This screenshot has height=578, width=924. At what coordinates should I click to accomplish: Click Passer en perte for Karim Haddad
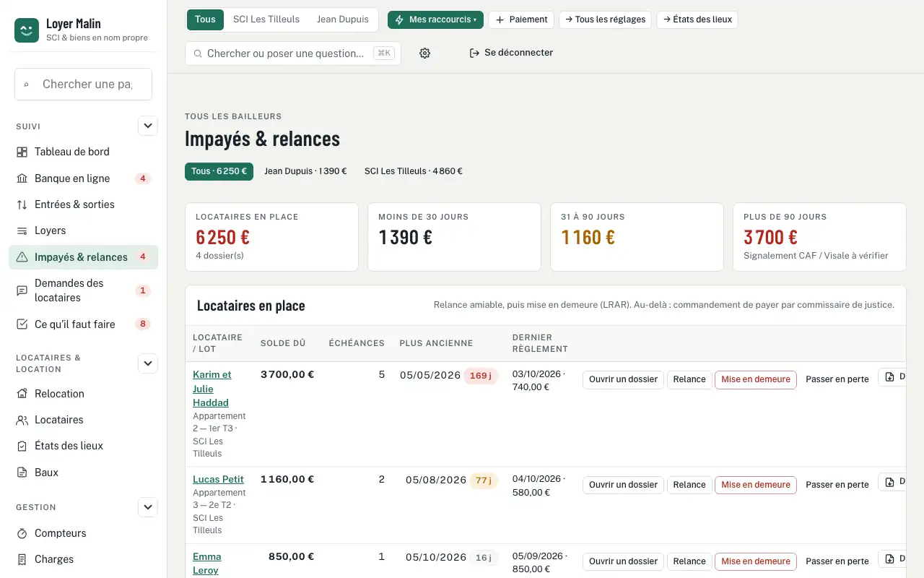pyautogui.click(x=837, y=379)
